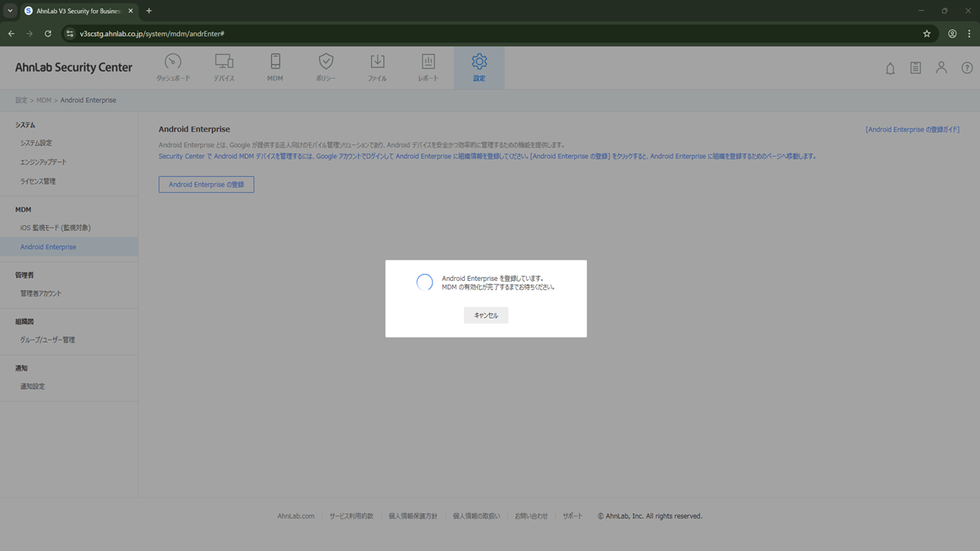Viewport: 980px width, 551px height.
Task: Open Chrome three-dot menu
Action: pyautogui.click(x=969, y=34)
